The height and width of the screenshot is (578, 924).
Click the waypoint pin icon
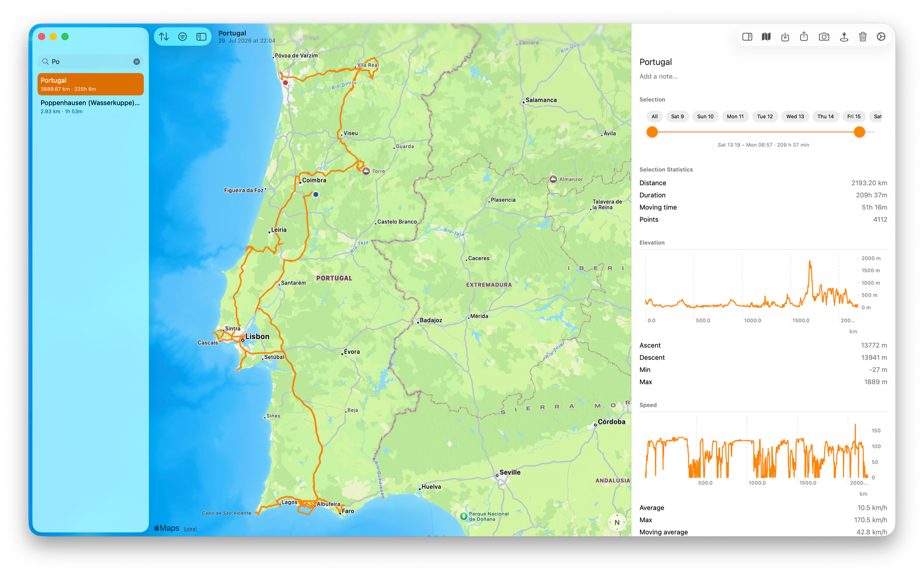coord(844,37)
